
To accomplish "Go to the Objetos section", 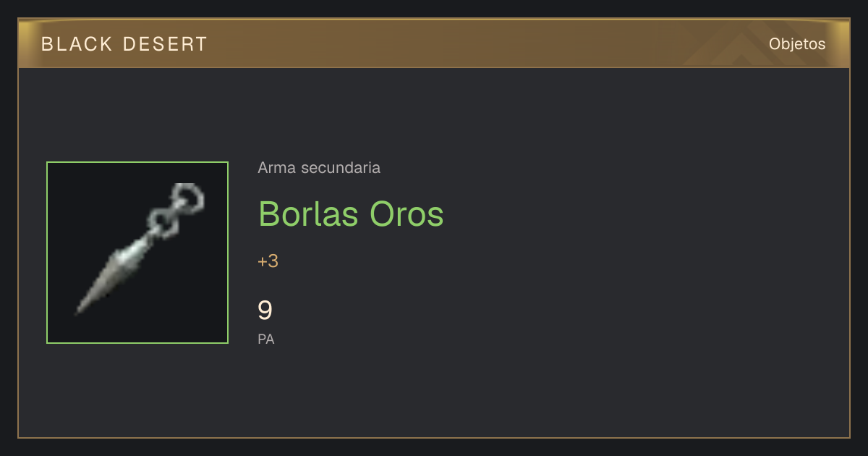I will pyautogui.click(x=797, y=44).
